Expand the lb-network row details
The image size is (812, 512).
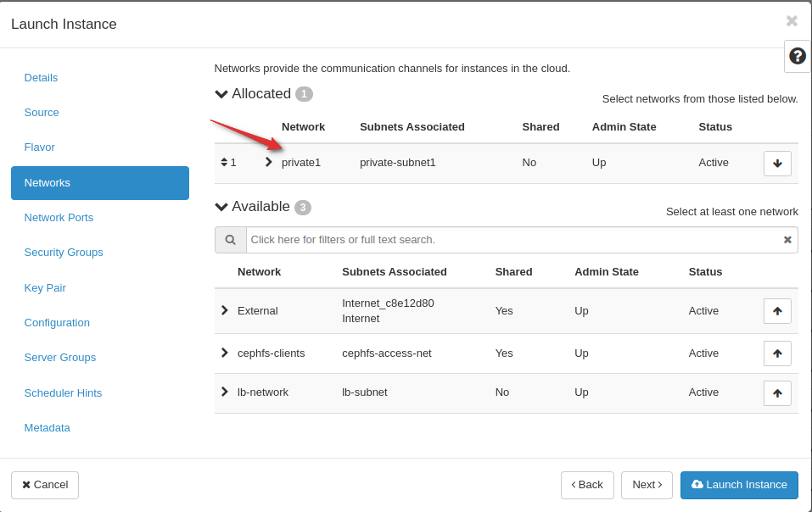pos(225,392)
